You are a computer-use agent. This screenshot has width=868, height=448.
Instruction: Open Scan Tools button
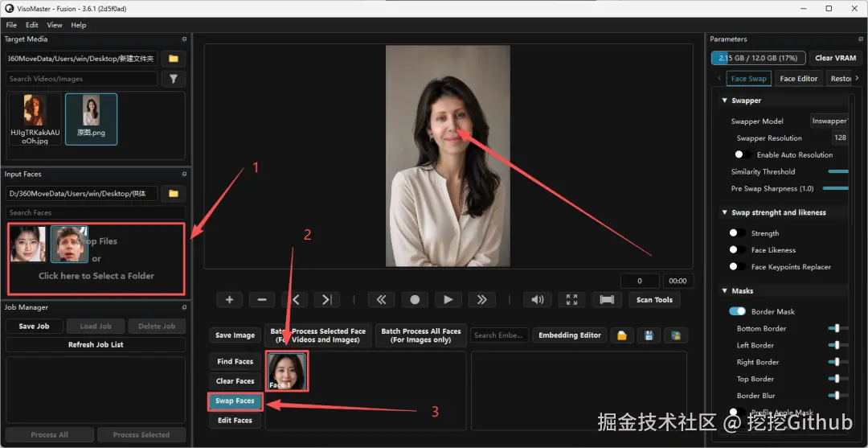point(654,299)
